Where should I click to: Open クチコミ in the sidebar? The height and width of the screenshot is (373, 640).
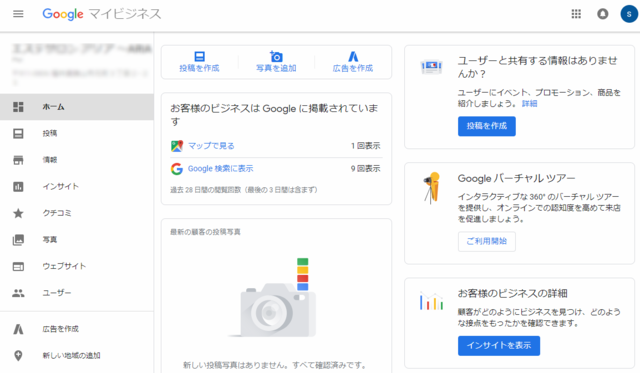coord(77,213)
